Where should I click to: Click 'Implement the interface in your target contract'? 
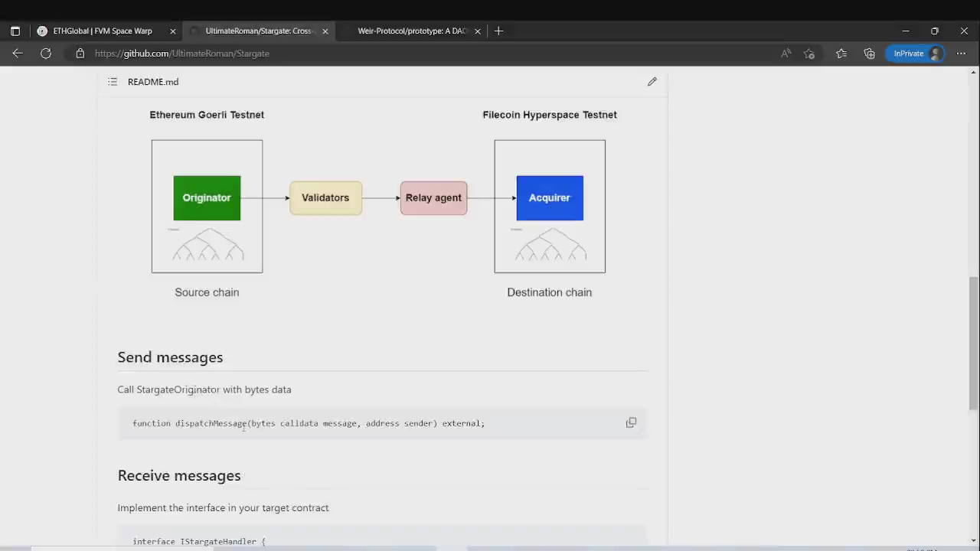(223, 507)
